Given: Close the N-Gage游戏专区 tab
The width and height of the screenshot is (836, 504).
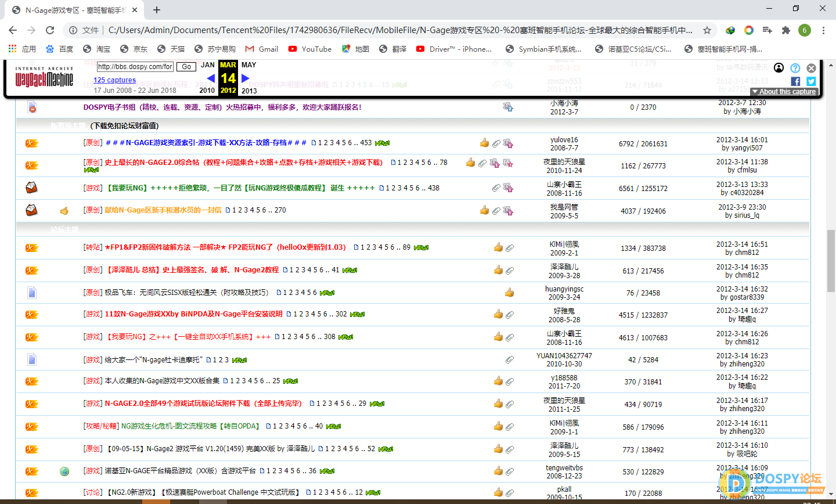Looking at the screenshot, I should (x=135, y=10).
